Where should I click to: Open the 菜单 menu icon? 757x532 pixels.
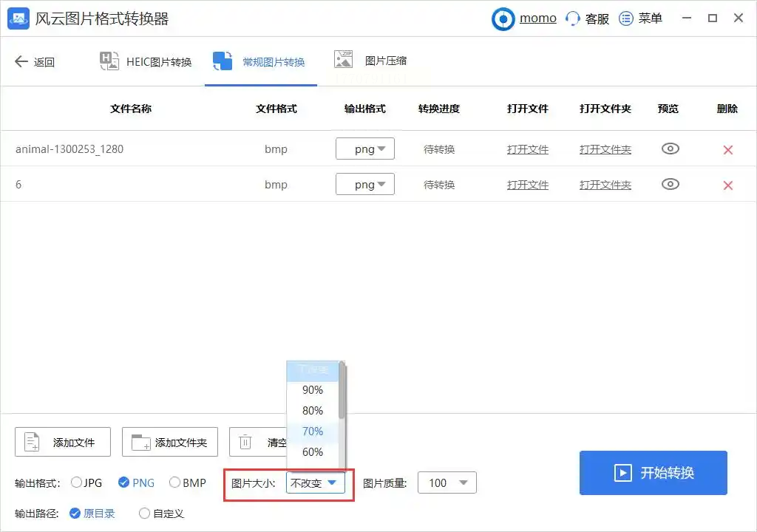(x=625, y=18)
